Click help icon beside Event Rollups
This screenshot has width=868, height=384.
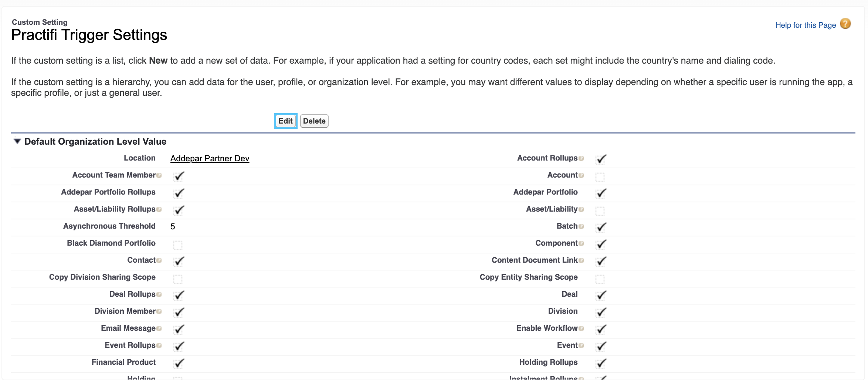pos(159,346)
